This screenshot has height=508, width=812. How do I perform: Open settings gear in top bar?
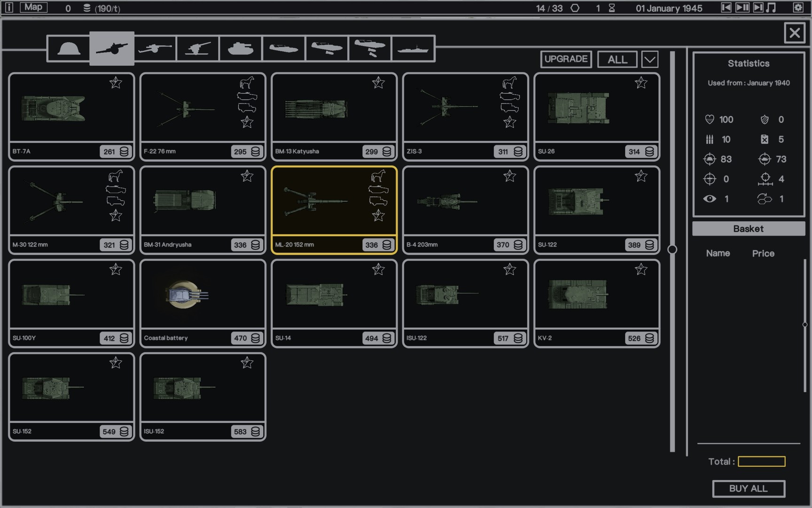tap(798, 8)
